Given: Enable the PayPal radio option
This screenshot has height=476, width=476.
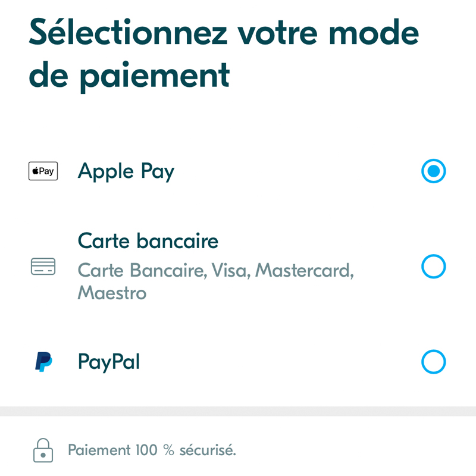Looking at the screenshot, I should coord(433,362).
